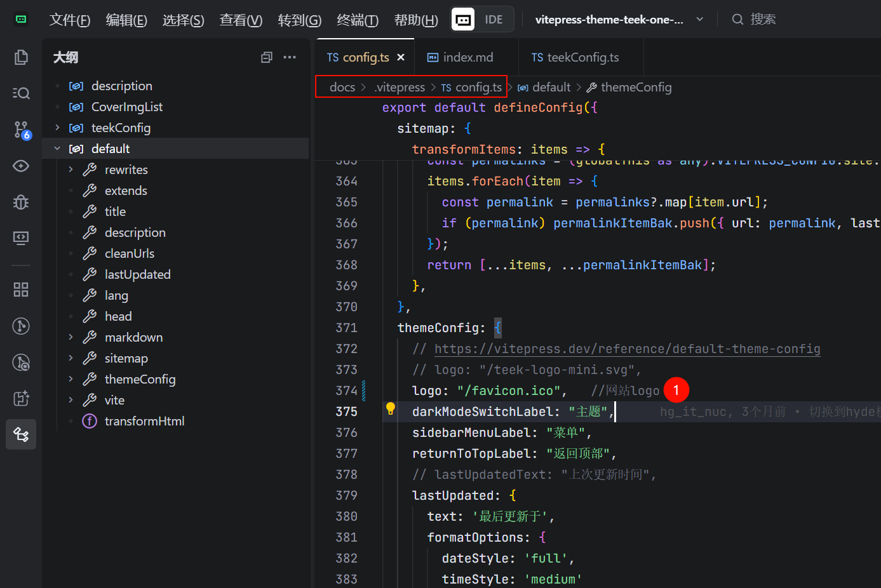Expand the teekConfig outline node
881x588 pixels.
[57, 128]
